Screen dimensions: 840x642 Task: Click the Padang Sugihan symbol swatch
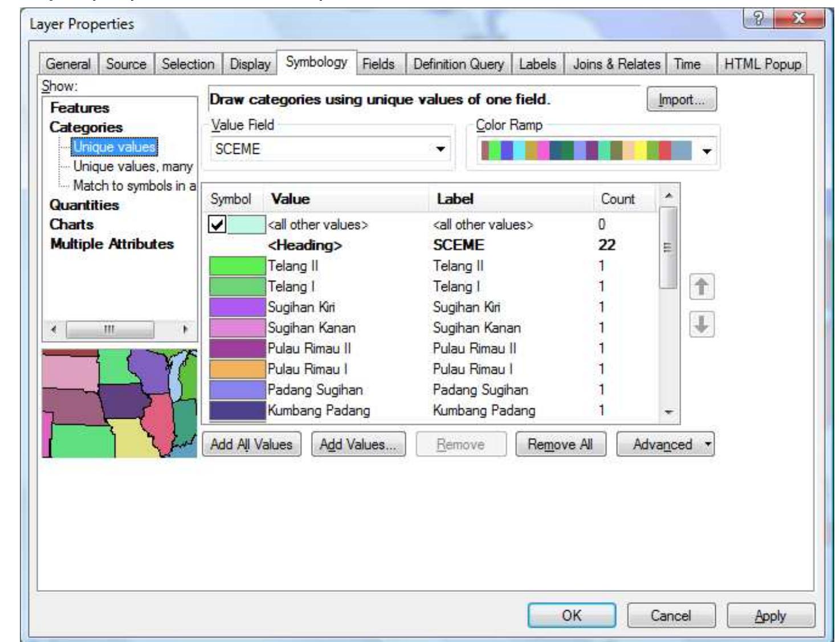pyautogui.click(x=237, y=390)
